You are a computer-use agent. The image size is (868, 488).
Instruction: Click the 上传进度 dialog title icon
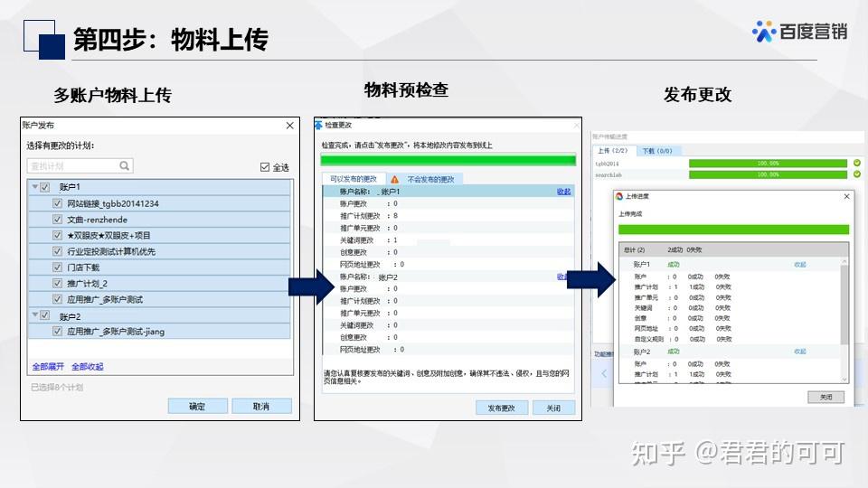point(619,196)
